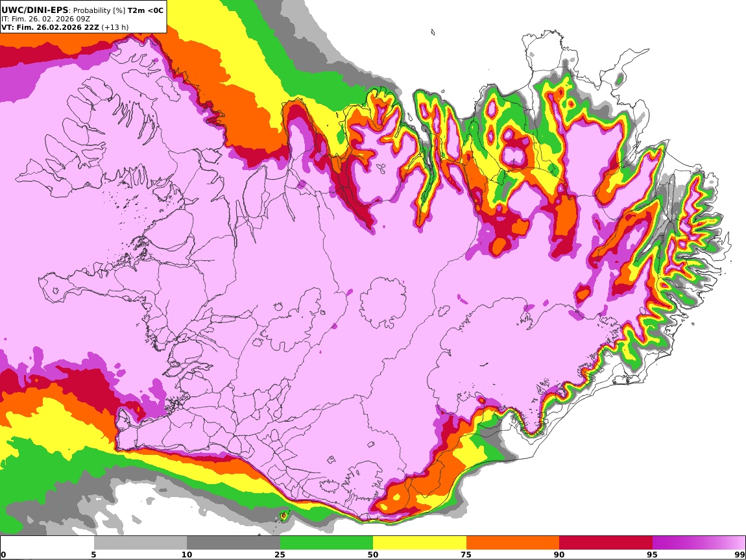Select the dark gray 10–25 legend segment
The image size is (746, 560).
point(234,542)
